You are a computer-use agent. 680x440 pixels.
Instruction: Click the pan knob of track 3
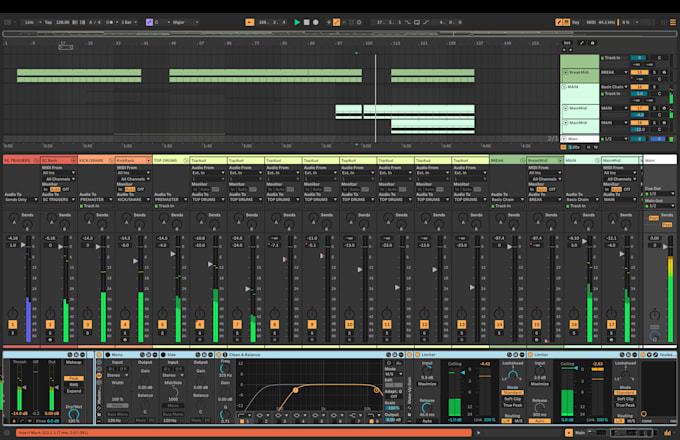coord(88,313)
